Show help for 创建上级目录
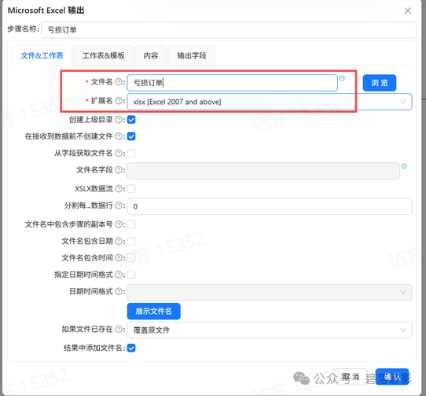 [119, 120]
